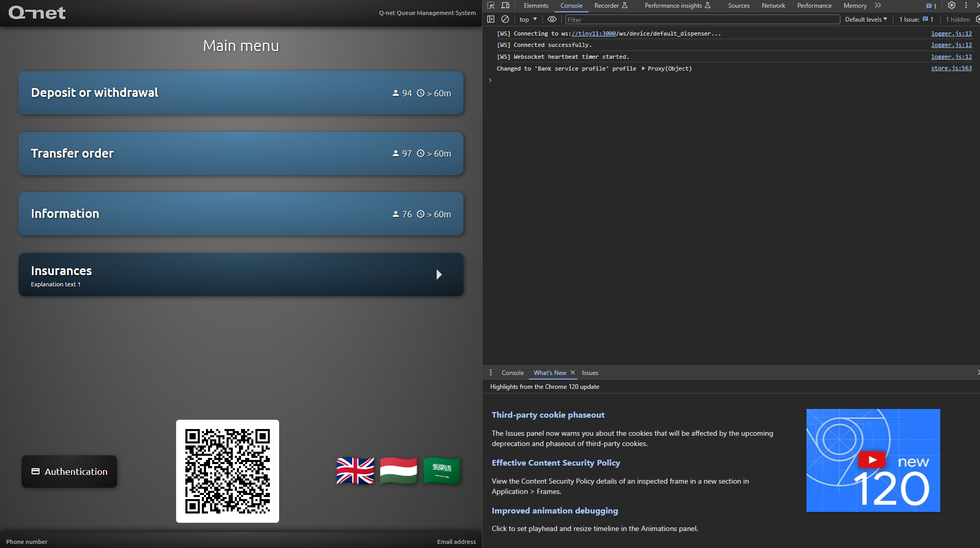Click the QR code image
Image resolution: width=980 pixels, height=548 pixels.
coord(228,471)
